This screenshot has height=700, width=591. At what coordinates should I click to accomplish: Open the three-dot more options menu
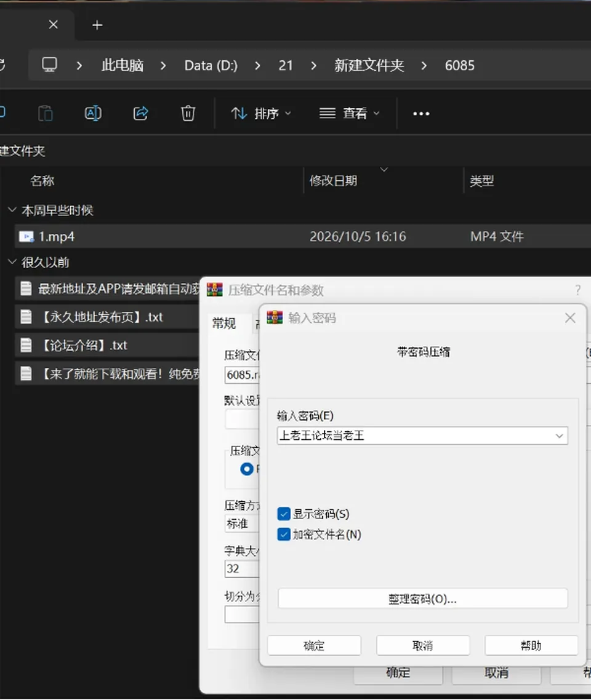pos(421,114)
